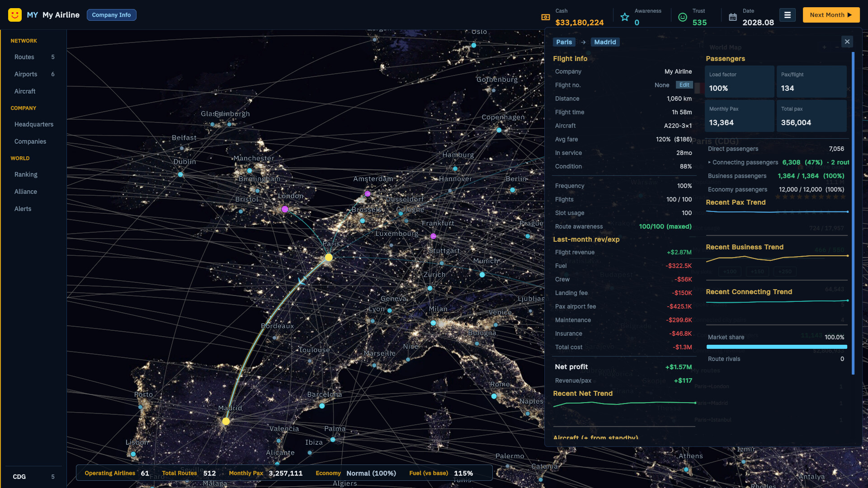Select the Milan airport marker
The image size is (868, 488).
[x=433, y=323]
